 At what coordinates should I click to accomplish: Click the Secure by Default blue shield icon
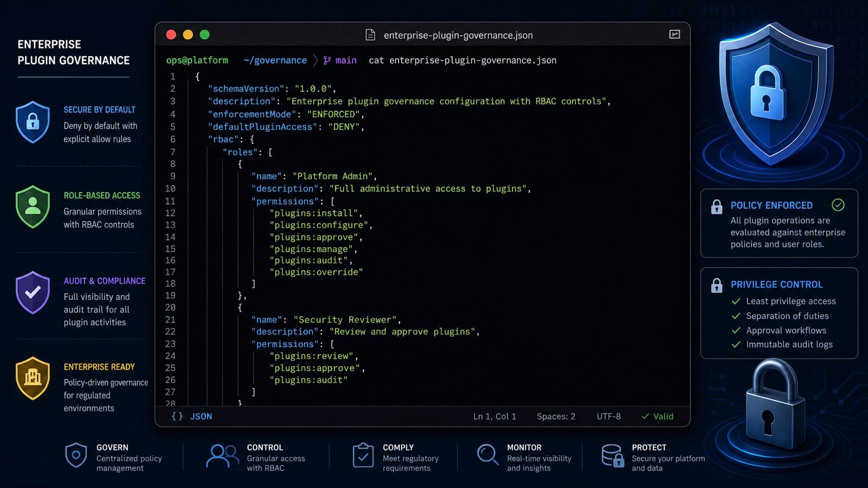[33, 122]
